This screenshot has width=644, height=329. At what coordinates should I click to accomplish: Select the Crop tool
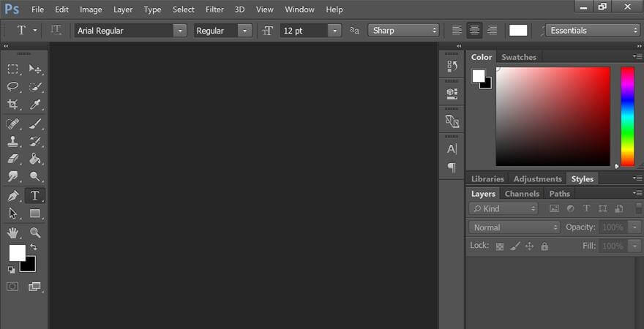tap(13, 105)
